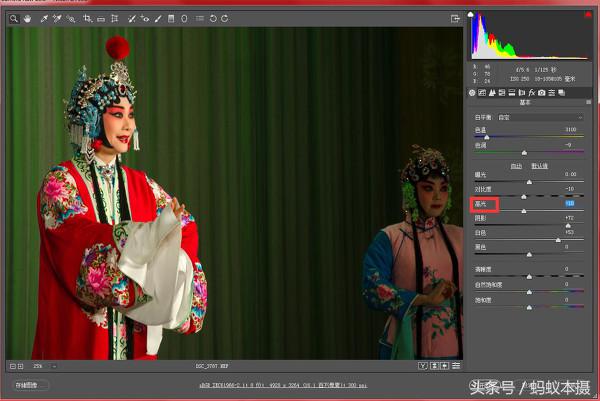Viewport: 600px width, 401px height.
Task: Copy current settings to before icon
Action: 445,366
